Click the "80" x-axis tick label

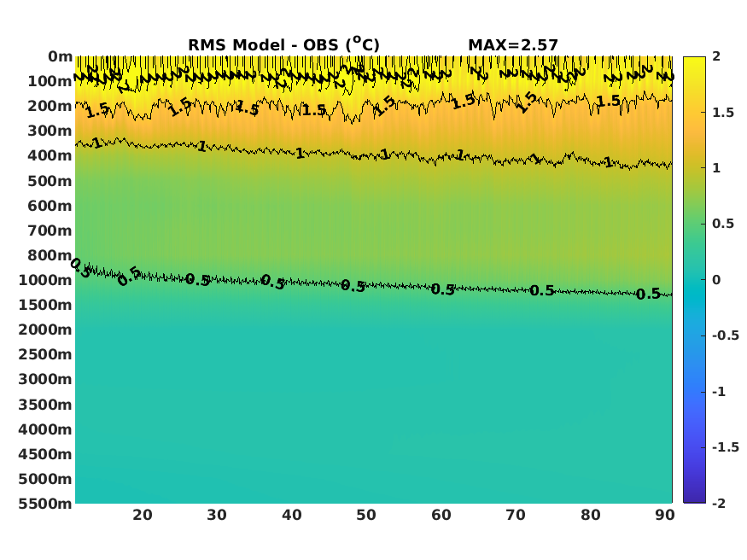(590, 516)
